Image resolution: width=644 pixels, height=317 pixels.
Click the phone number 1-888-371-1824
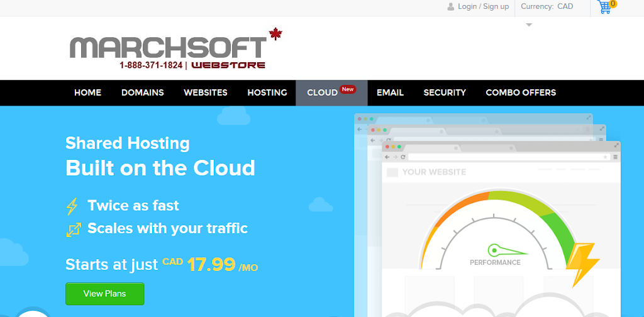coord(151,65)
